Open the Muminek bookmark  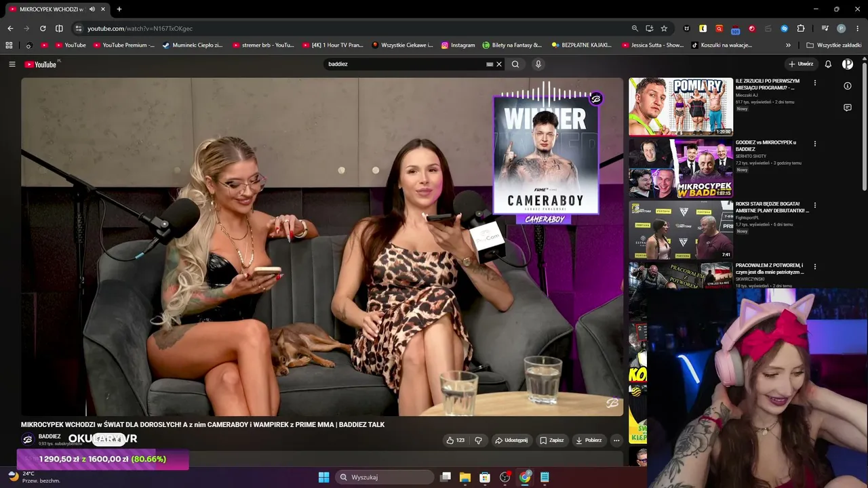[x=193, y=45]
